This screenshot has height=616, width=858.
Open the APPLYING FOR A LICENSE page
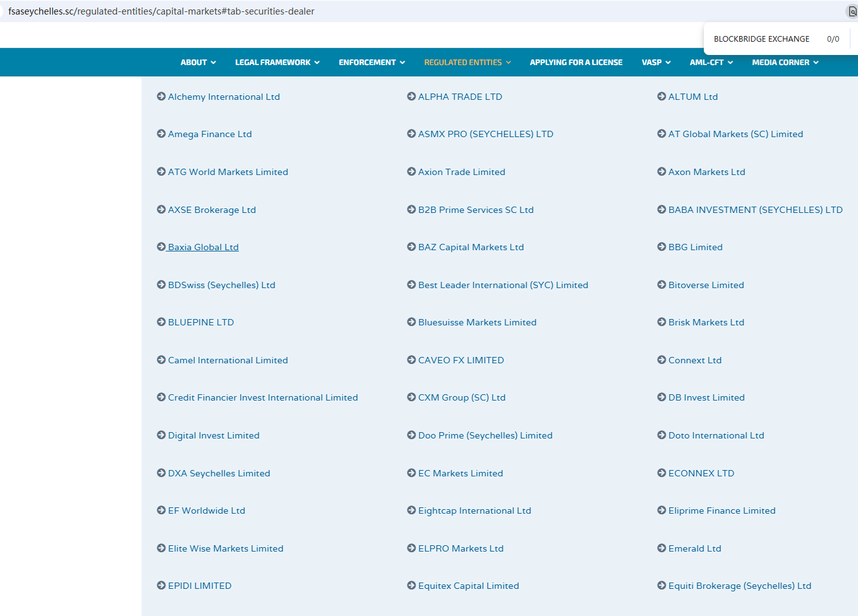(x=576, y=63)
